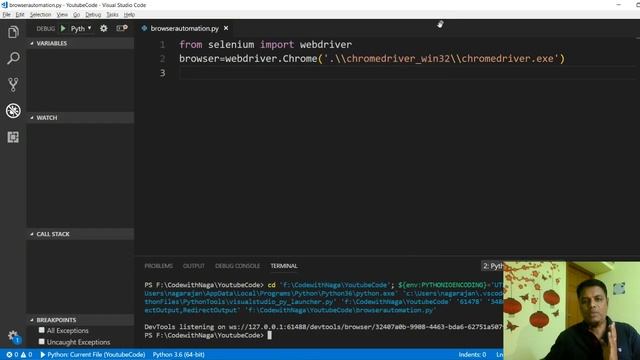Switch to the DEBUG CONSOLE tab
640x360 pixels.
238,266
